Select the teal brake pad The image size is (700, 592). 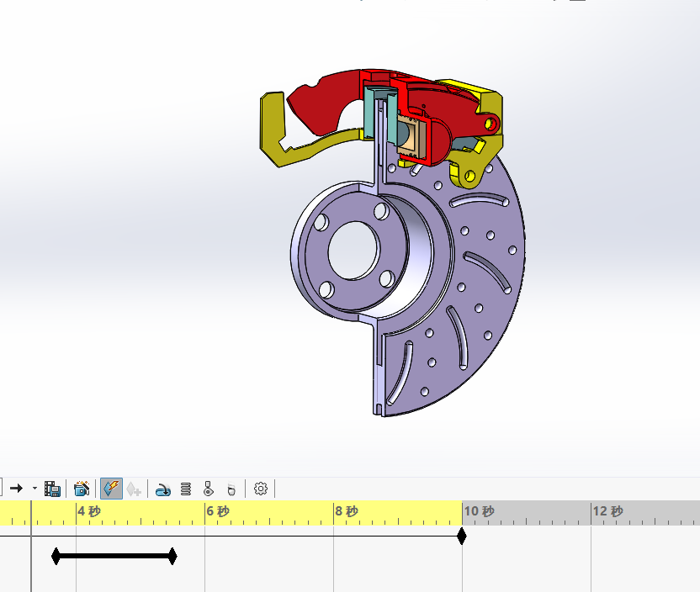point(369,113)
